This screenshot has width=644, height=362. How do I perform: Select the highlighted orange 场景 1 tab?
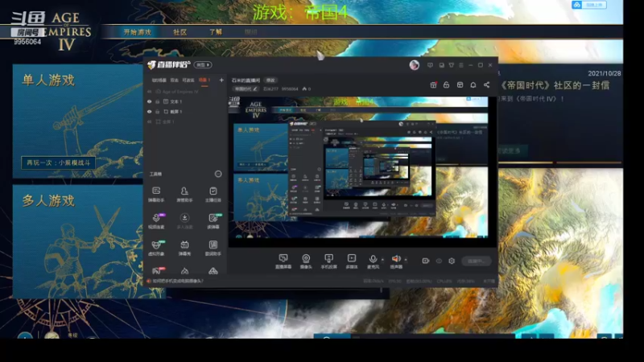tap(204, 80)
